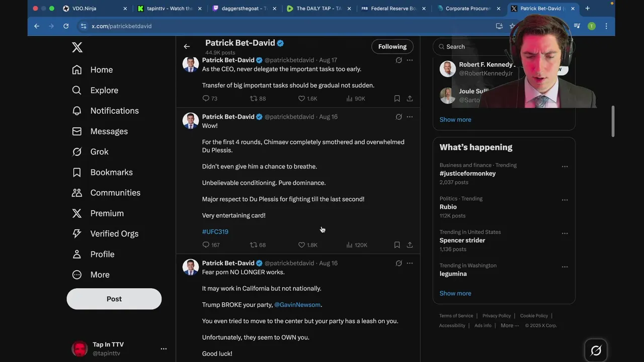
Task: Open options for the Rubio trend
Action: coord(565,200)
